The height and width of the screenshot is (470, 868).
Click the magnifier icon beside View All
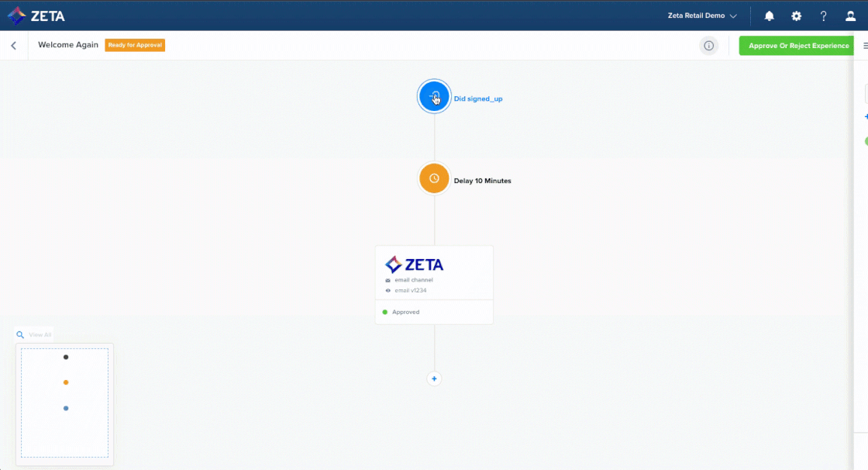tap(21, 335)
